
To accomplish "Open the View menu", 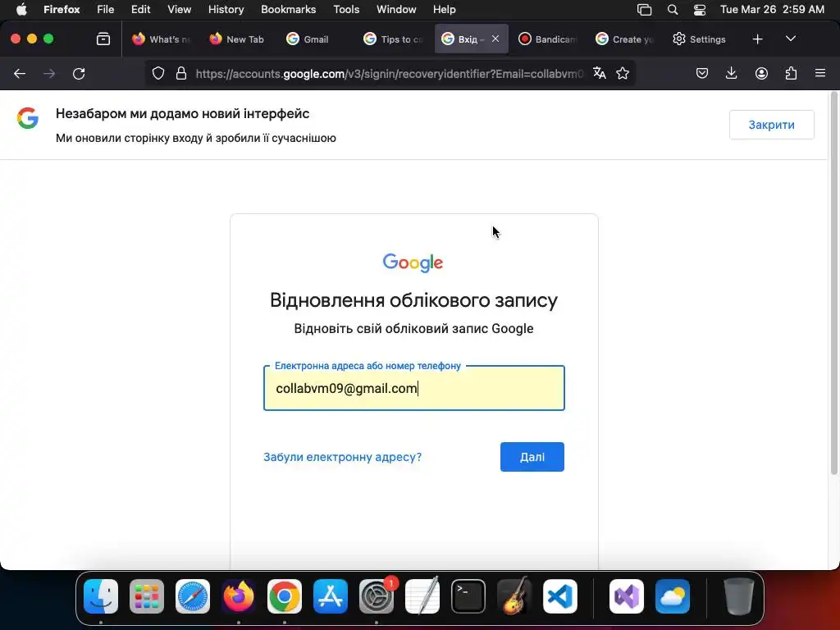I will coord(179,9).
